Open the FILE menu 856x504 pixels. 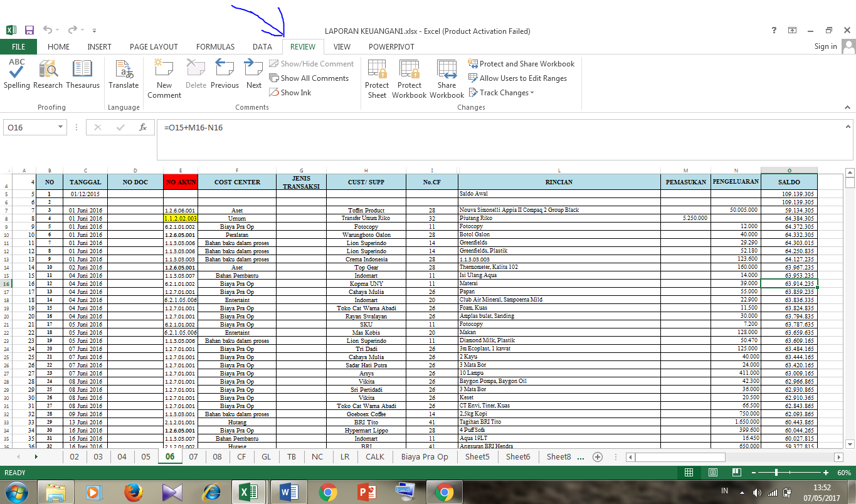pyautogui.click(x=18, y=47)
